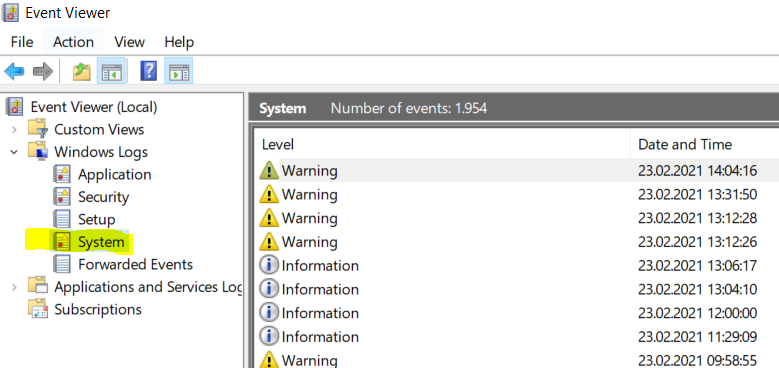Open the Action menu
Screen dimensions: 779x368
pyautogui.click(x=73, y=42)
